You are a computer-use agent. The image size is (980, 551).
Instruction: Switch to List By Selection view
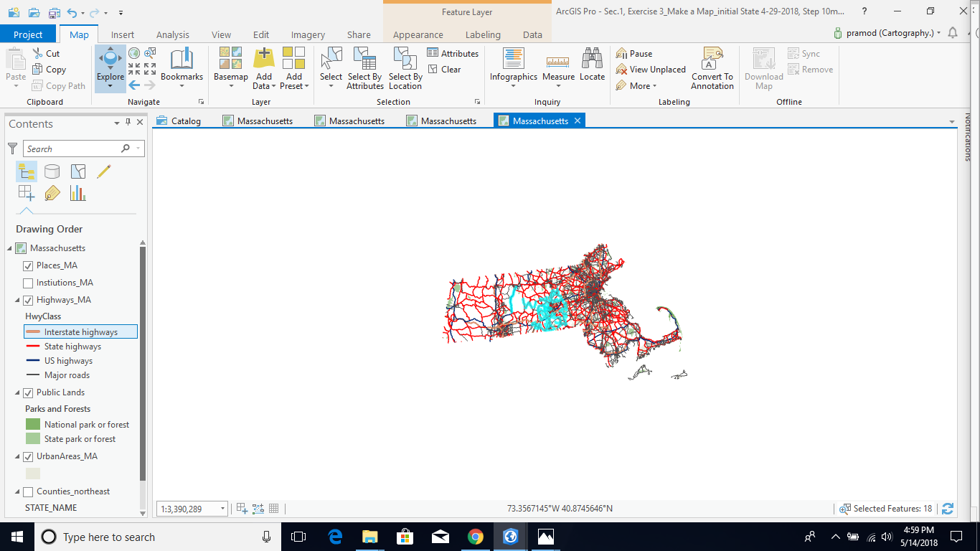point(78,171)
